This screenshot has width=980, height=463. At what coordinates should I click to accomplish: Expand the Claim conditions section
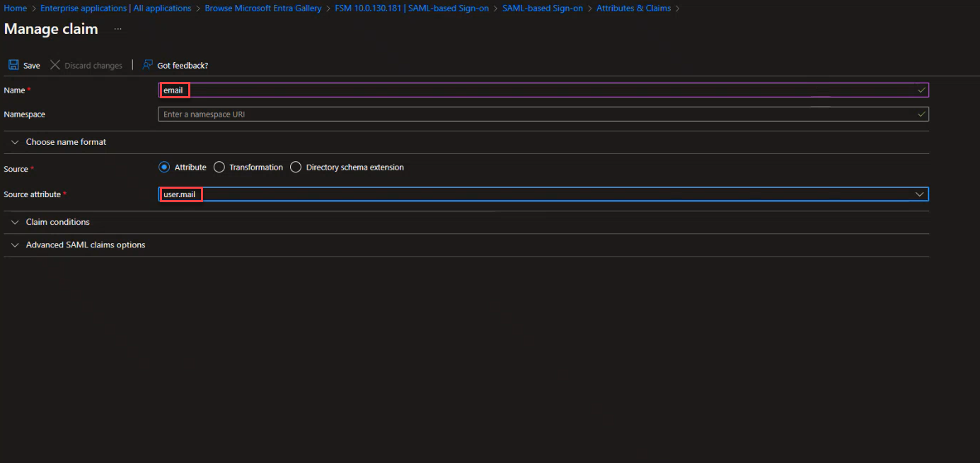(x=57, y=222)
